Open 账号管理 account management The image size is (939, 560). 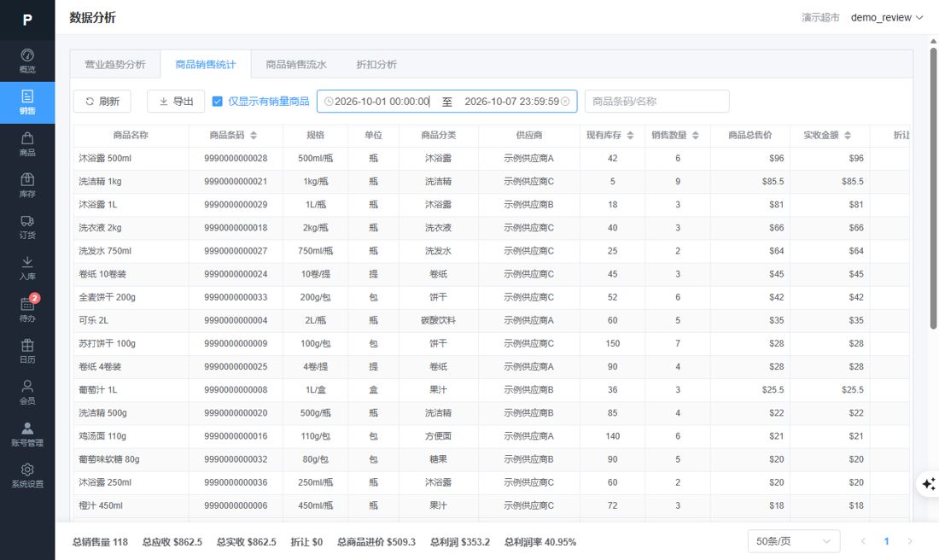(x=27, y=435)
